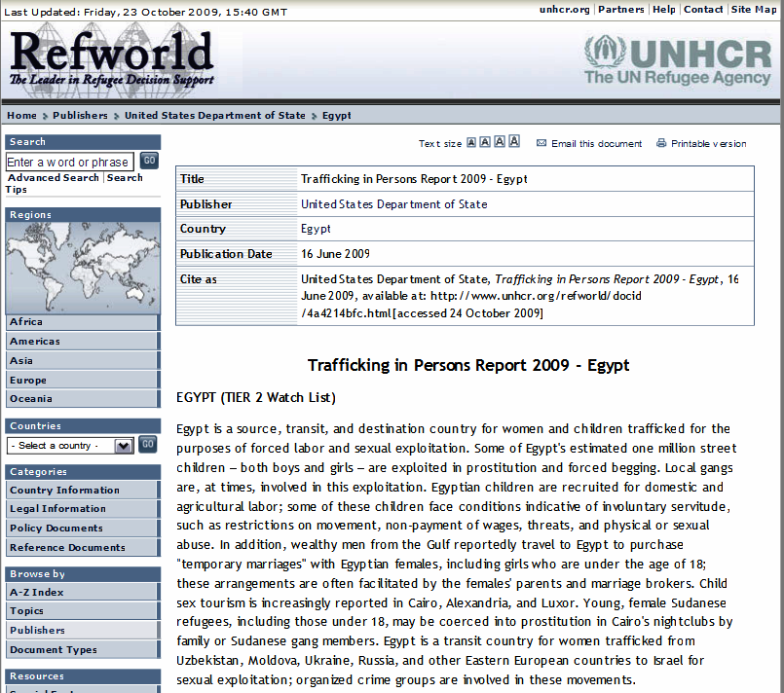Click the Printable version printer icon

(x=661, y=143)
